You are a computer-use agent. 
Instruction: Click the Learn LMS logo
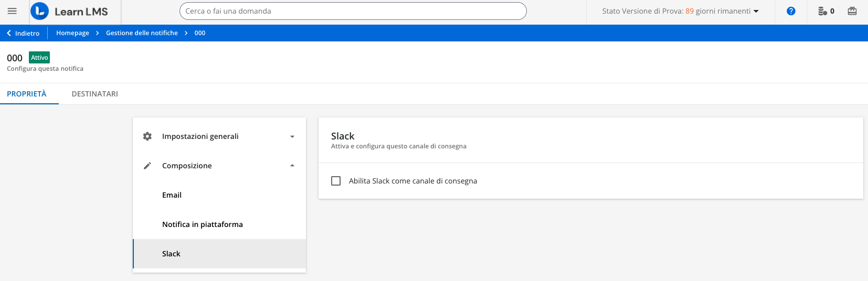coord(69,12)
